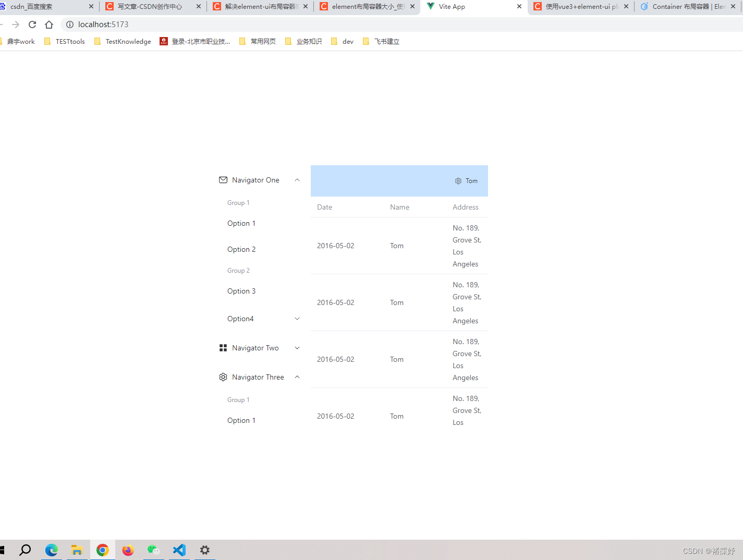Open WeChat from the taskbar

pyautogui.click(x=154, y=550)
